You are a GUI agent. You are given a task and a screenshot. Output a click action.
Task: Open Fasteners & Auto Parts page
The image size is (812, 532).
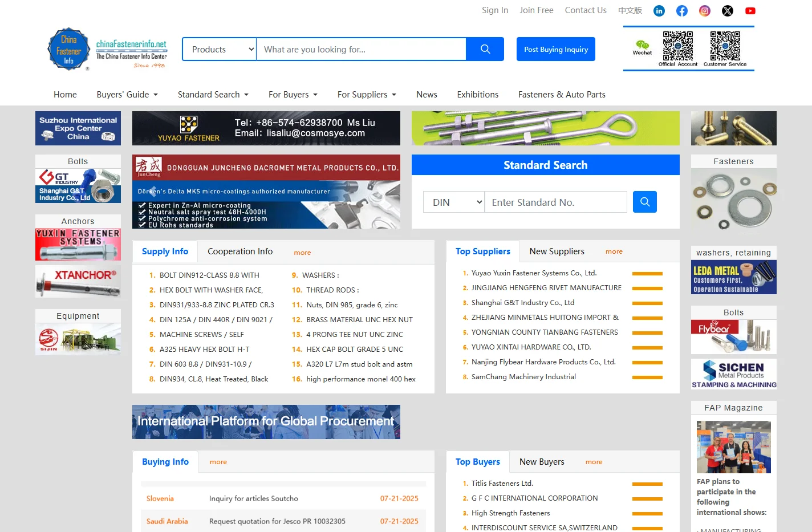pos(562,95)
